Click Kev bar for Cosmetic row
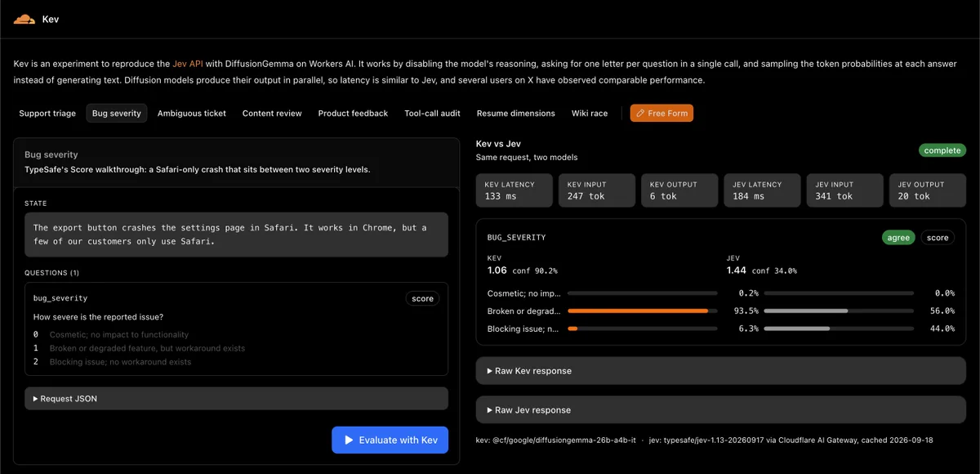 [x=643, y=293]
